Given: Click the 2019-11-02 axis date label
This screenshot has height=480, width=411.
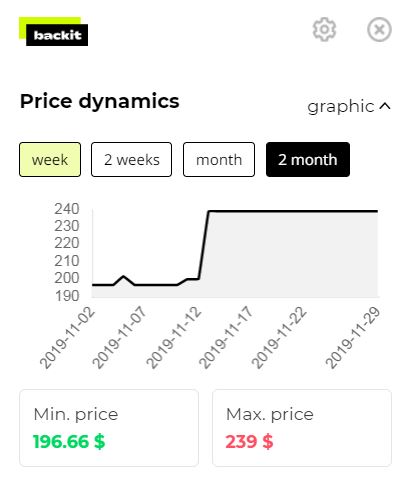Looking at the screenshot, I should pyautogui.click(x=68, y=338).
